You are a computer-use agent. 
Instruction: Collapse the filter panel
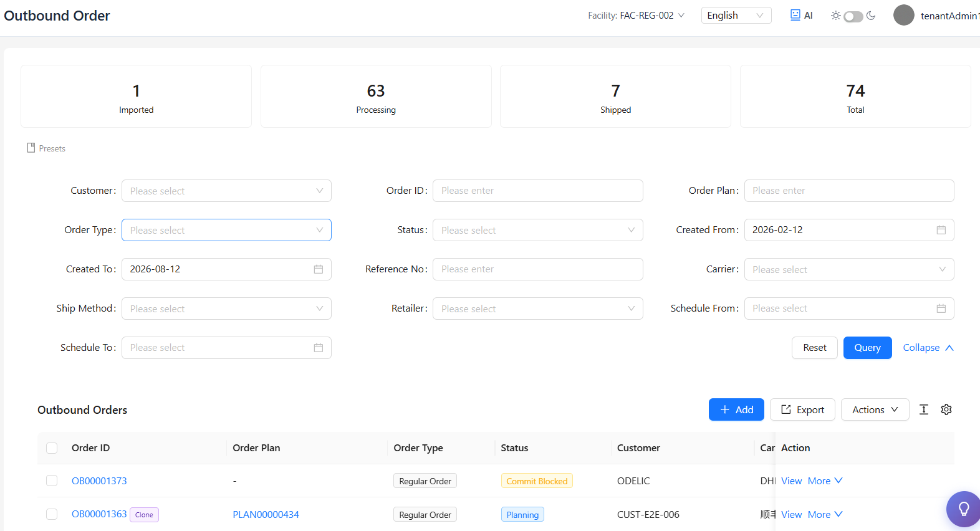tap(928, 348)
